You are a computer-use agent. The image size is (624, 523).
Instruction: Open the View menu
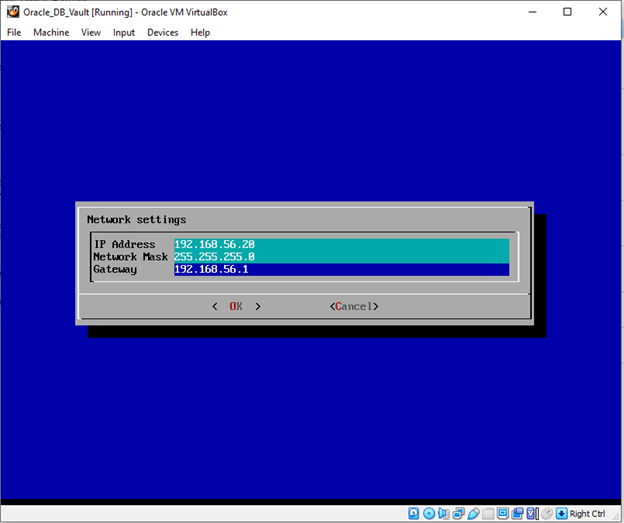point(91,32)
